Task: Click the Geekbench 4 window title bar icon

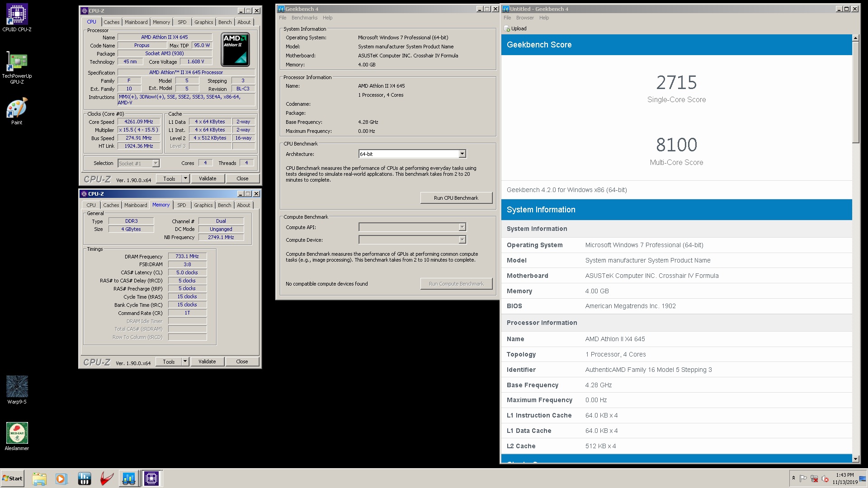Action: click(x=281, y=9)
